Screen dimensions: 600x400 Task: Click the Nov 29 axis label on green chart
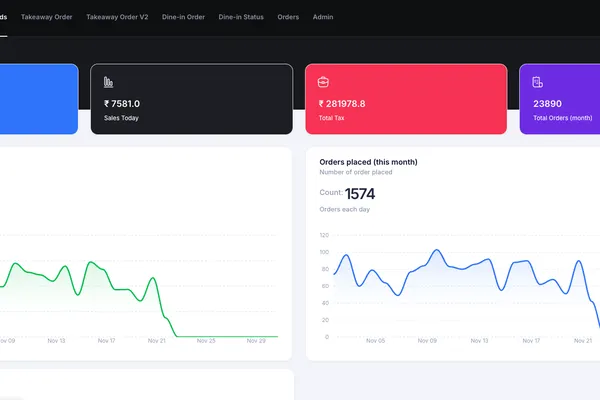256,341
